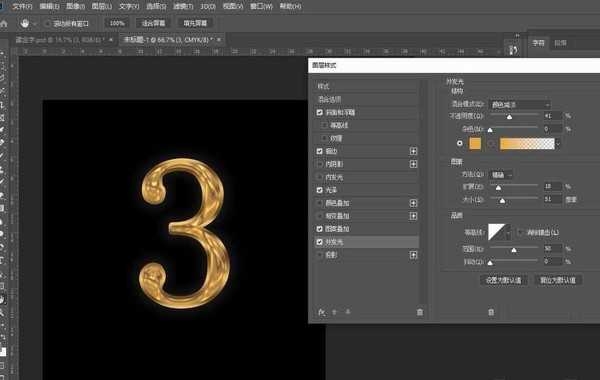Enable the 内发光 effect checkbox
Screen dimensions: 600x380
[x=320, y=177]
